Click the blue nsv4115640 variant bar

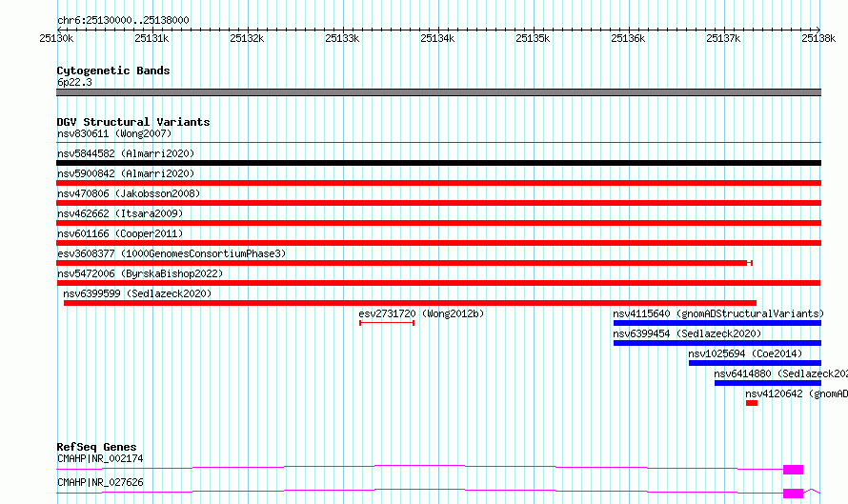[717, 323]
